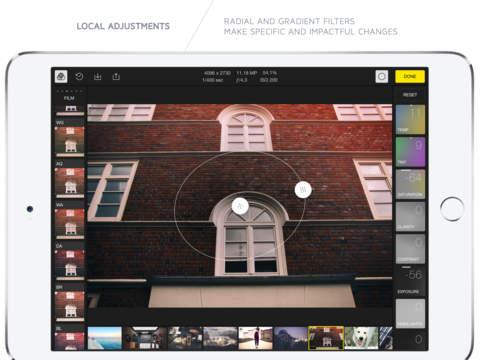This screenshot has width=480, height=360.
Task: Click the RESET adjustments button
Action: tap(410, 95)
